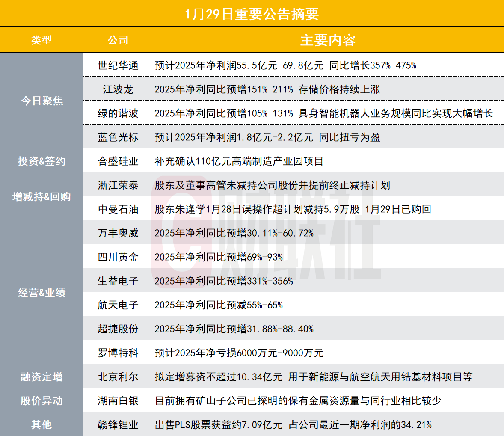Screen dimensions: 504x436
Task: Select the 类型 column header
Action: (x=42, y=40)
